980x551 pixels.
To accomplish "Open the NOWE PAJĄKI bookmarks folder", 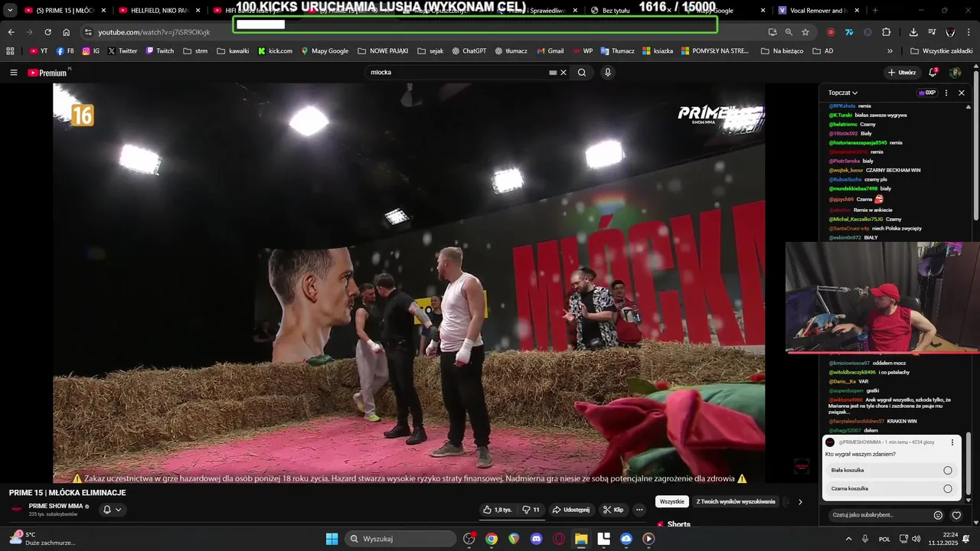I will pos(383,51).
